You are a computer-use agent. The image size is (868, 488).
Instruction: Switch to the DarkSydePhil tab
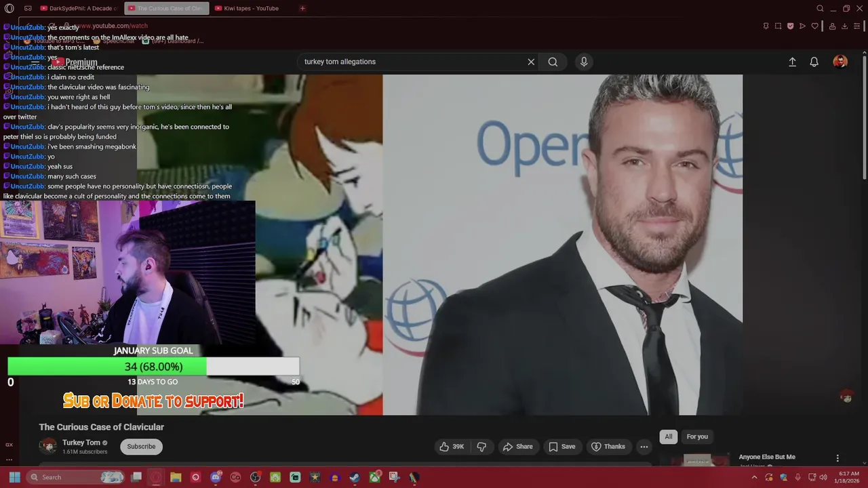pos(78,8)
